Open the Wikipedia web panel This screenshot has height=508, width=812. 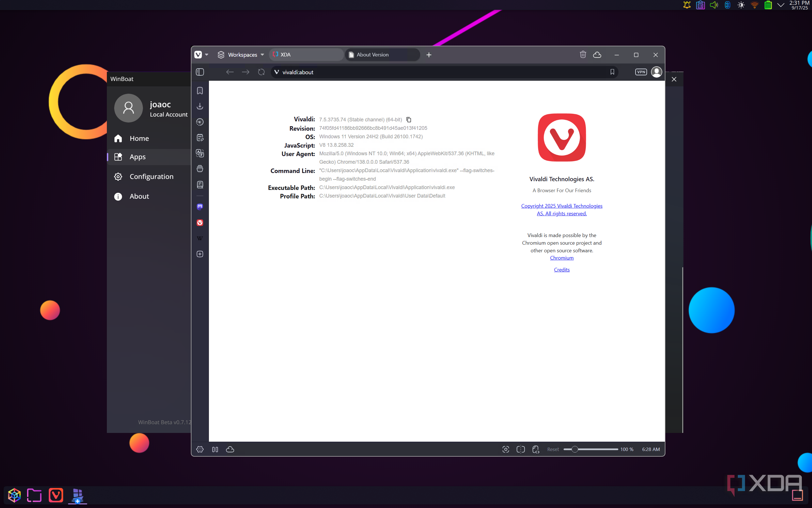200,238
